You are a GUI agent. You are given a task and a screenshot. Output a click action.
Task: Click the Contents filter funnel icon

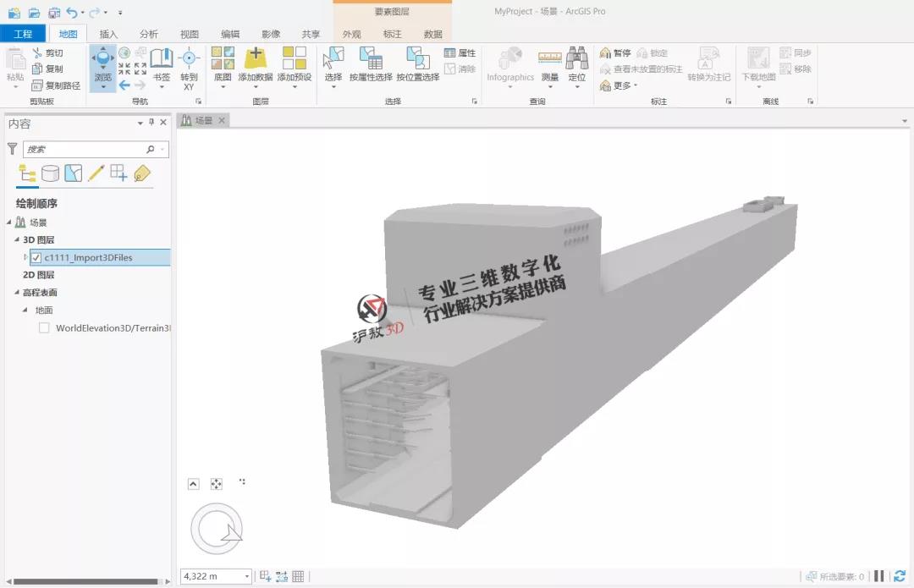pyautogui.click(x=12, y=149)
